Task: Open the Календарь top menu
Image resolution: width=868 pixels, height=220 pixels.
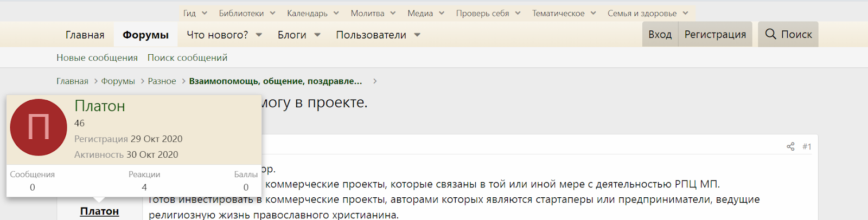Action: coord(307,13)
